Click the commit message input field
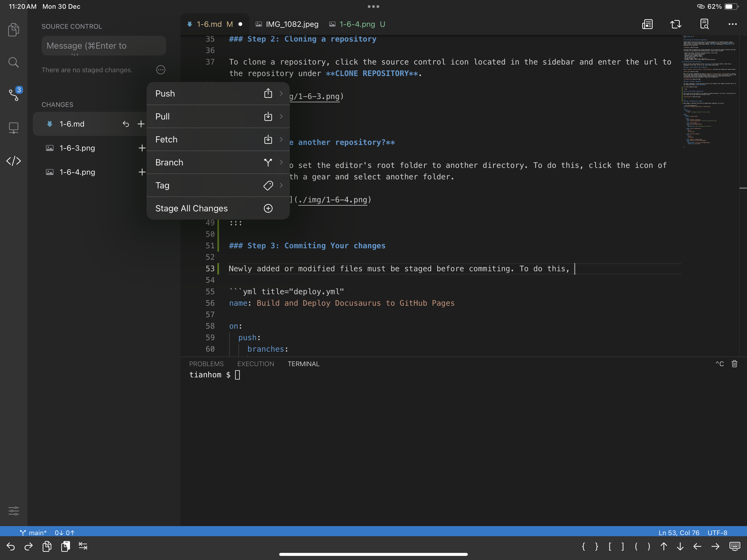Image resolution: width=747 pixels, height=560 pixels. coord(104,46)
